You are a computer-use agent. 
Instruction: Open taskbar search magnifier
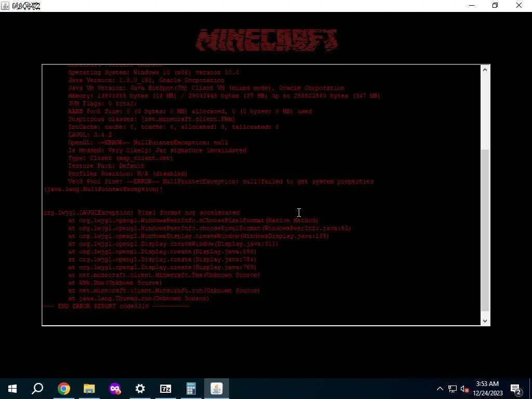point(37,389)
